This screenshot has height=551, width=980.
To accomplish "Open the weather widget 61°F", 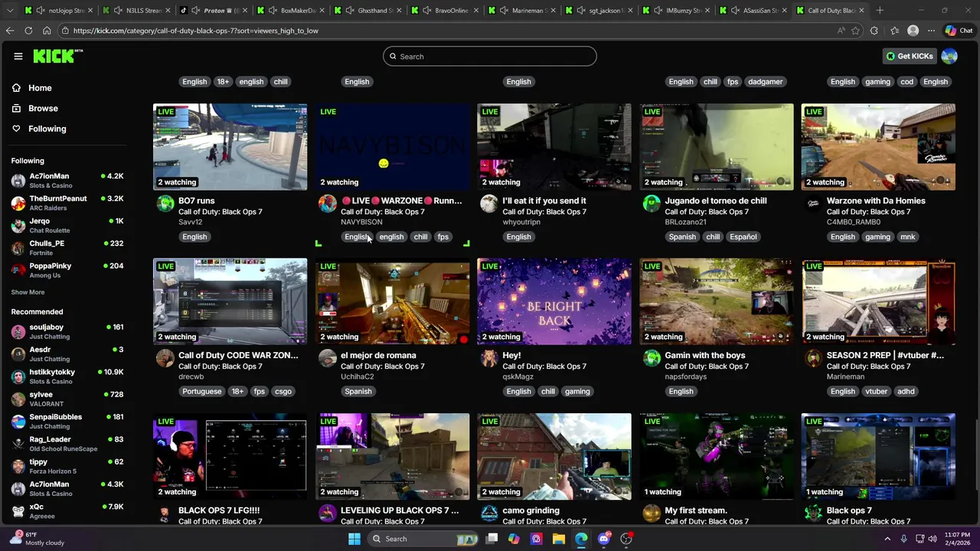I will pos(37,539).
